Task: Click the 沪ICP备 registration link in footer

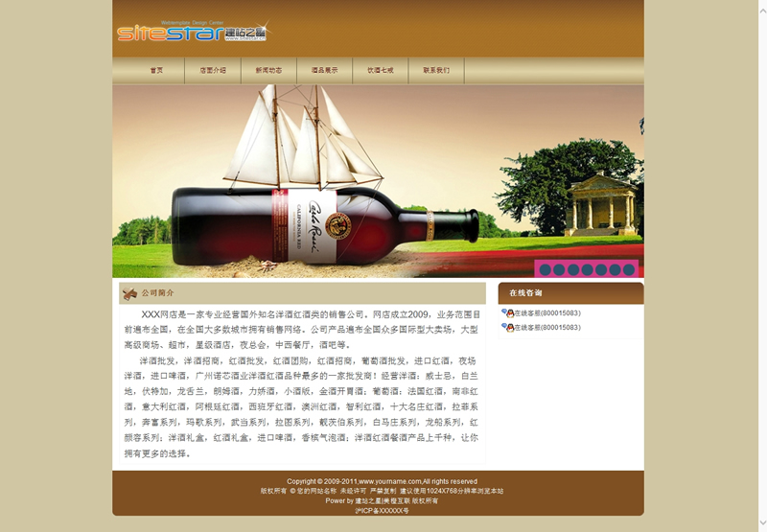Action: coord(382,511)
